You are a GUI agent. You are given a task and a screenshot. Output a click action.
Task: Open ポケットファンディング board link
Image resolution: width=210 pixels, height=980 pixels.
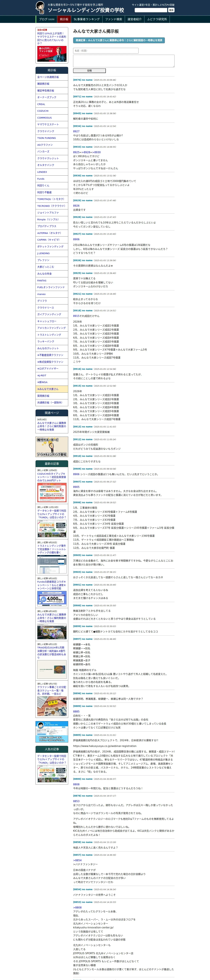pyautogui.click(x=52, y=246)
